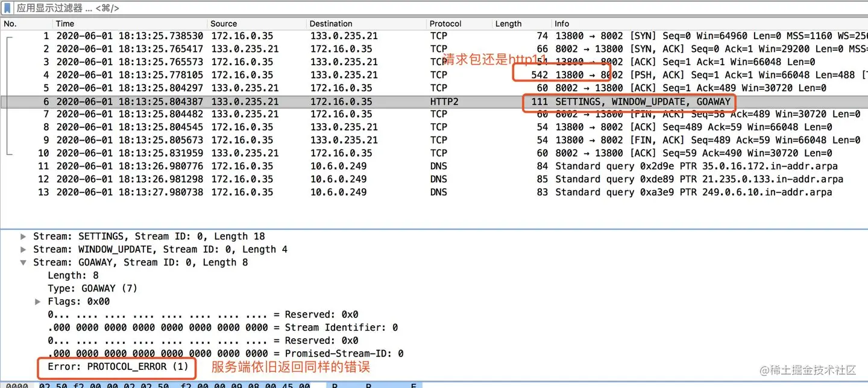
Task: Sort by the Protocol column header
Action: (459, 24)
